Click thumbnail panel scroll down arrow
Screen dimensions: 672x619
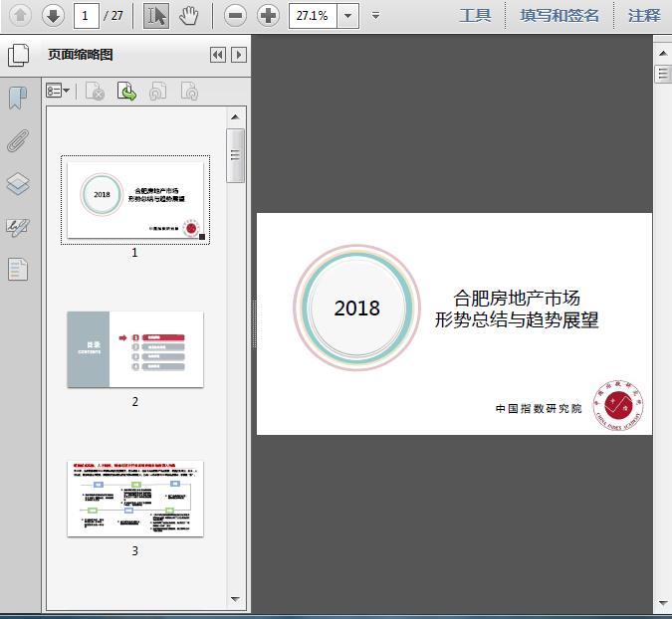(x=235, y=599)
